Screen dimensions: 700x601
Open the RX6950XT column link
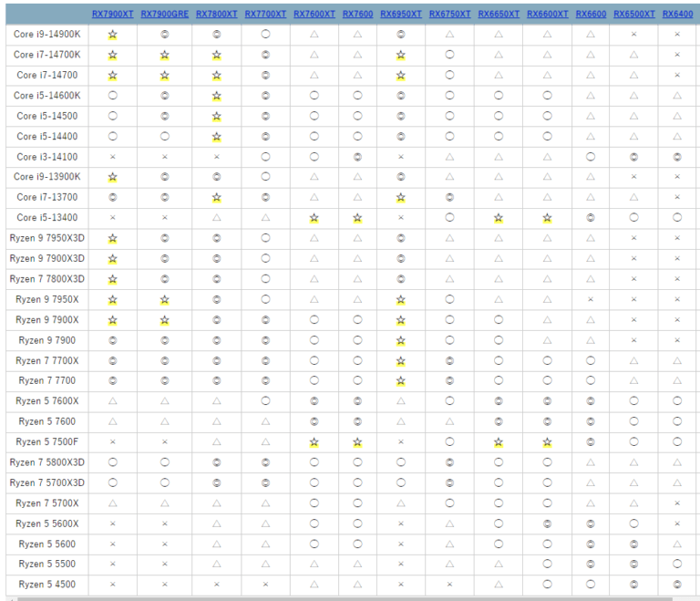coord(401,14)
